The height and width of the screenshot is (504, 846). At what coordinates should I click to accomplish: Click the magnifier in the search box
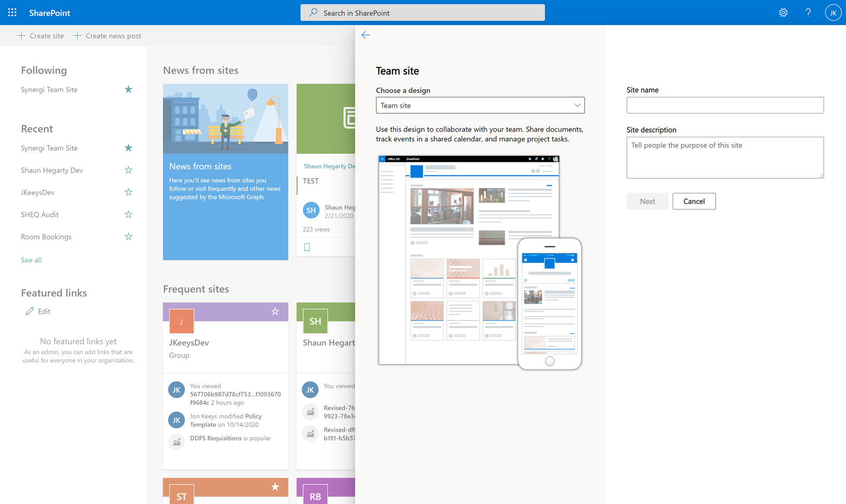coord(312,12)
